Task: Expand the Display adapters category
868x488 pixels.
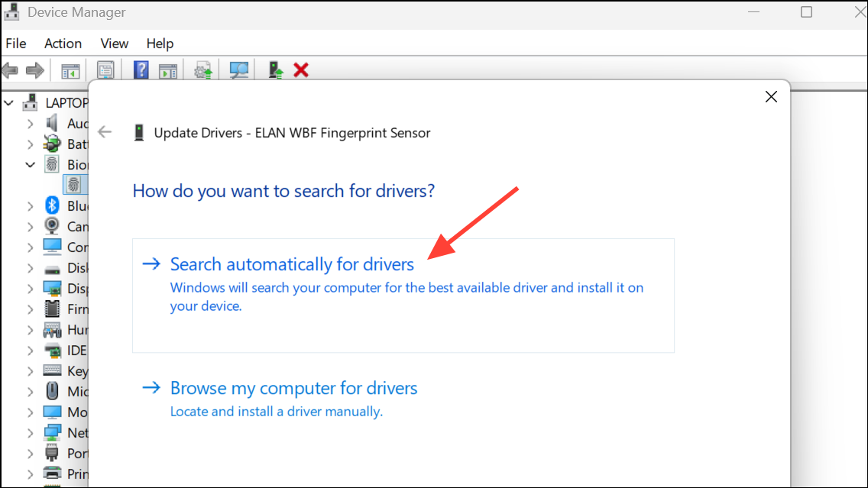Action: click(x=31, y=289)
